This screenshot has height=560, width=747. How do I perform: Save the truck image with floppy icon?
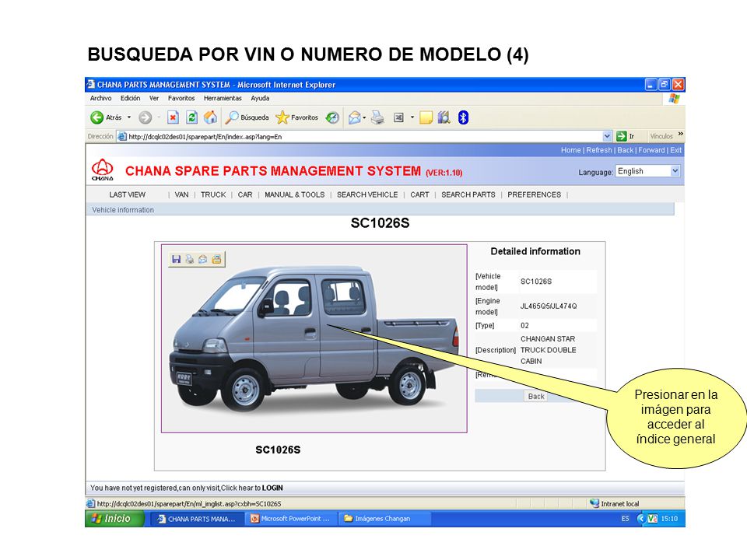[177, 259]
